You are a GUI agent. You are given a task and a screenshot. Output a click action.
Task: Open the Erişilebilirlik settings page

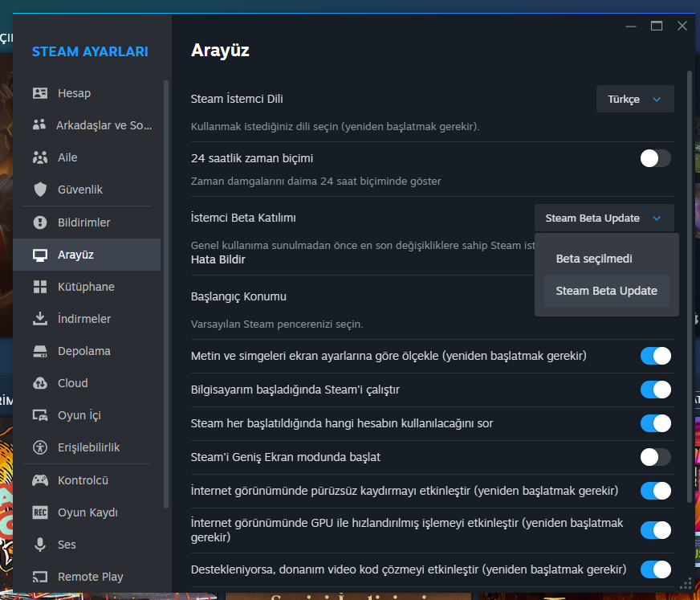coord(87,447)
